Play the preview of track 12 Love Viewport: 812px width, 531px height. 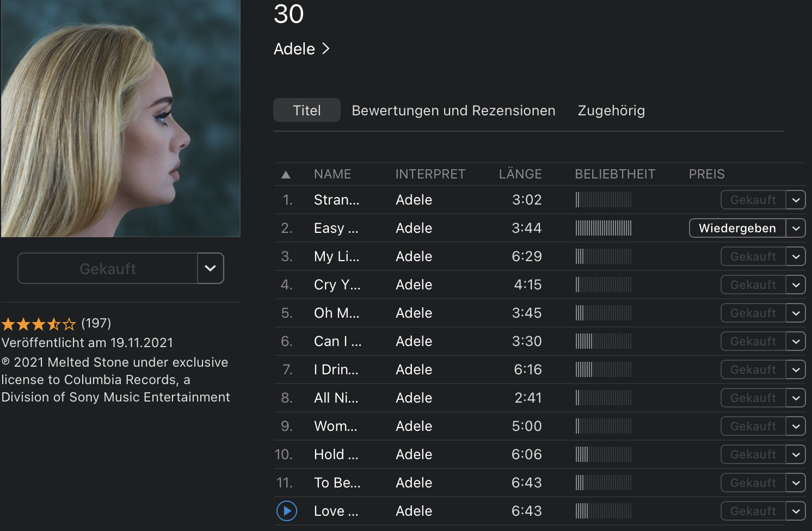[287, 511]
